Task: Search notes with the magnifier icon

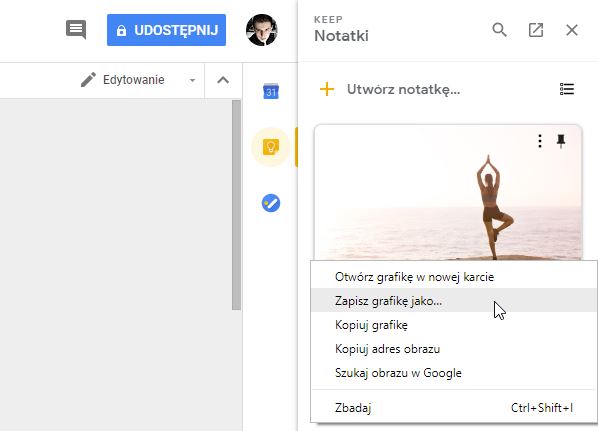Action: (x=499, y=30)
